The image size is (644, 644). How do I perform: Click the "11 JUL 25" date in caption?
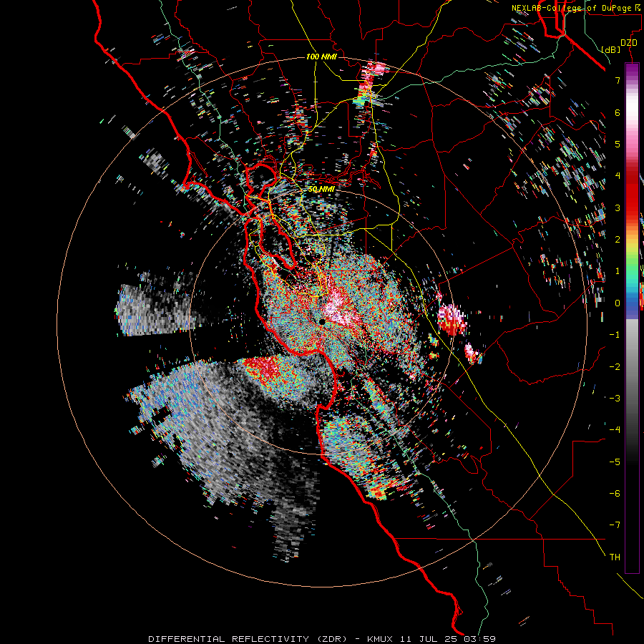click(429, 639)
